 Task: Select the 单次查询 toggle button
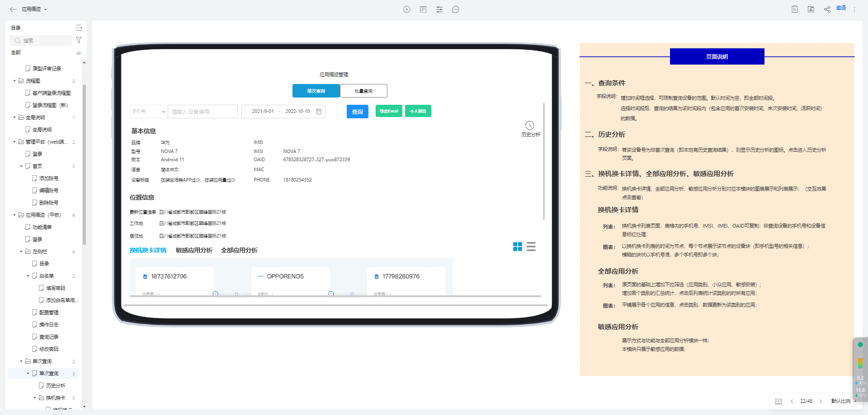[x=316, y=91]
